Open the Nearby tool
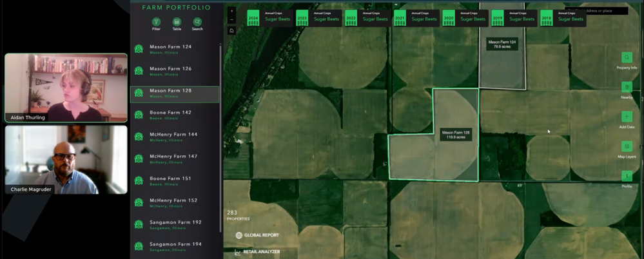Viewport: 644px width, 259px height. pyautogui.click(x=627, y=87)
